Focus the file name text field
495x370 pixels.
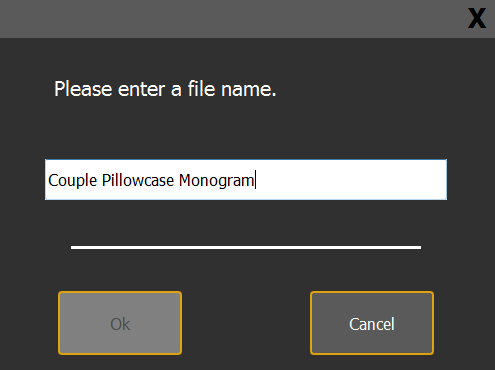pos(246,180)
